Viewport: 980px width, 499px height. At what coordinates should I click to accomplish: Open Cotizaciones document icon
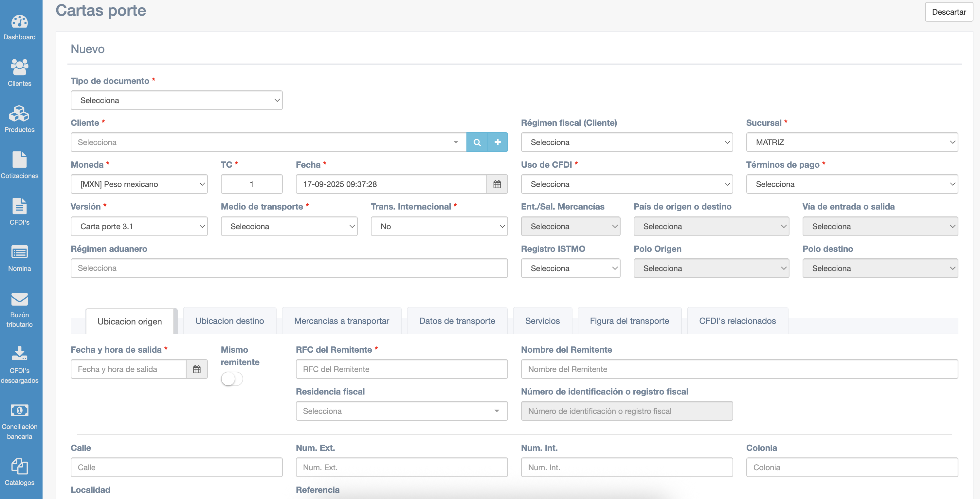pyautogui.click(x=19, y=160)
